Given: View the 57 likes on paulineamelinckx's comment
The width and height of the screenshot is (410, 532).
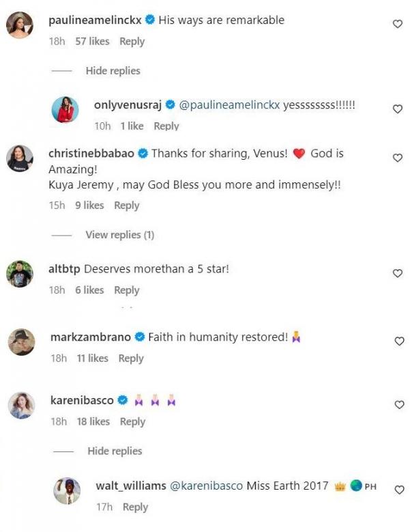Looking at the screenshot, I should [92, 42].
